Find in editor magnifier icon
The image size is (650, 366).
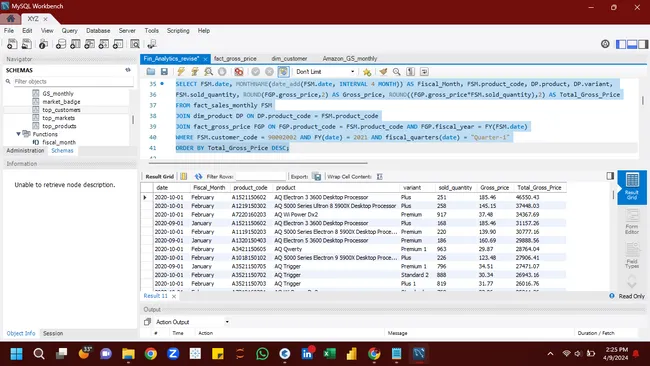click(x=397, y=72)
